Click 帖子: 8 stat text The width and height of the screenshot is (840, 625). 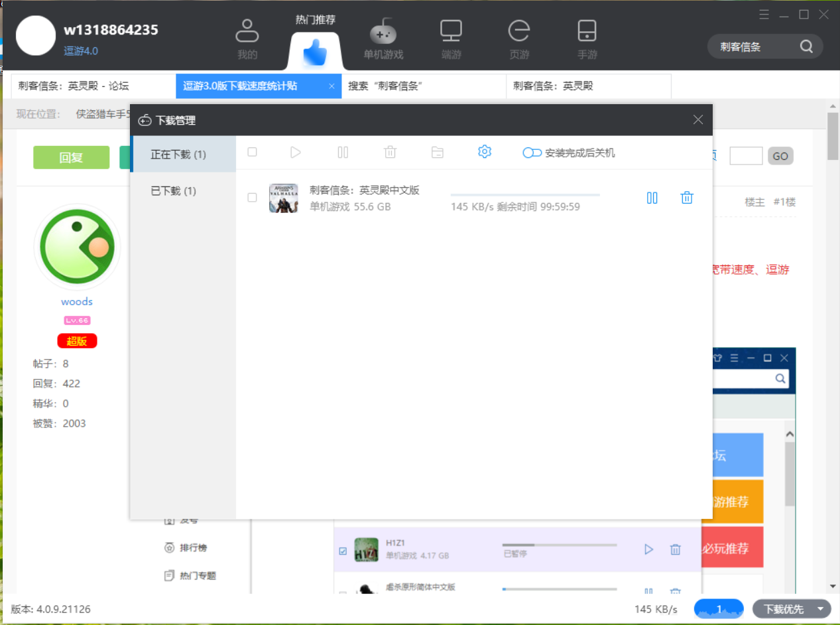(50, 364)
